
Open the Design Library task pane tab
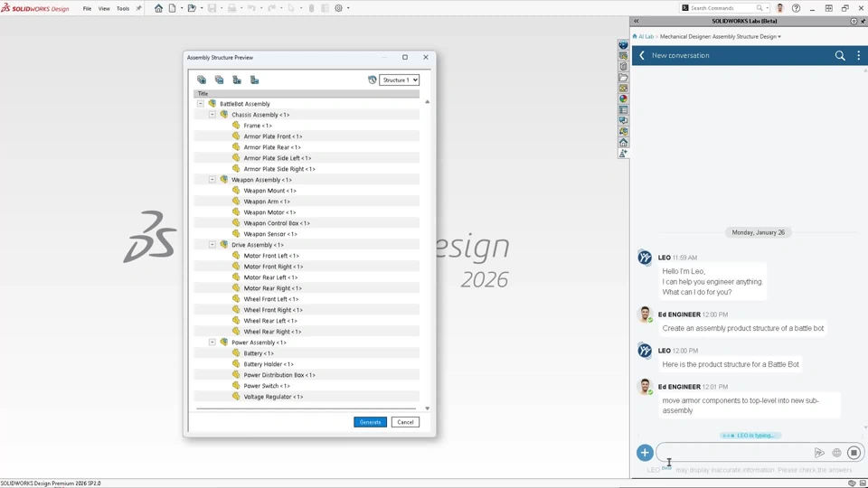(623, 66)
